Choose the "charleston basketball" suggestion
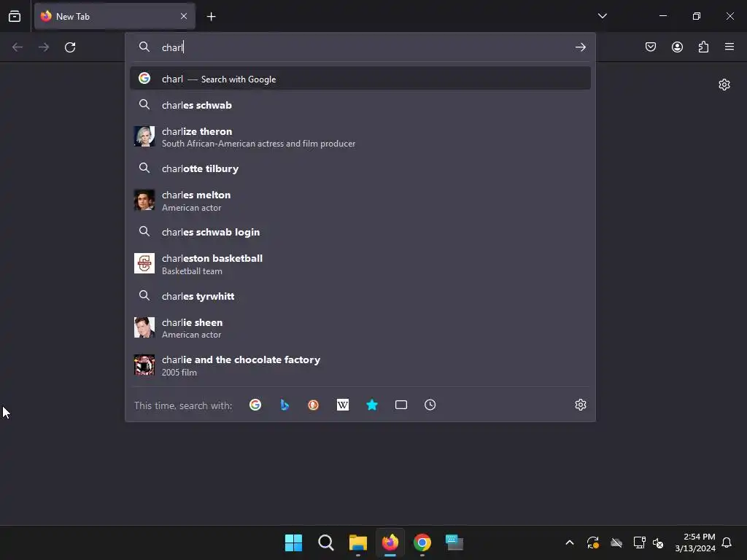747x560 pixels. point(360,264)
